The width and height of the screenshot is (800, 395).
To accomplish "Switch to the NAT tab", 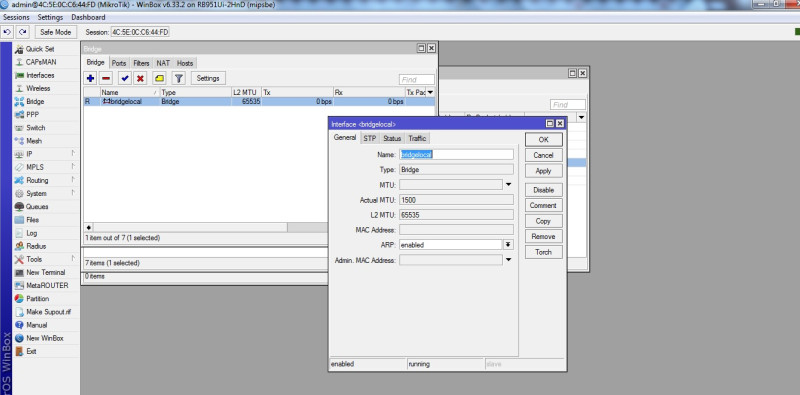I will pyautogui.click(x=163, y=63).
